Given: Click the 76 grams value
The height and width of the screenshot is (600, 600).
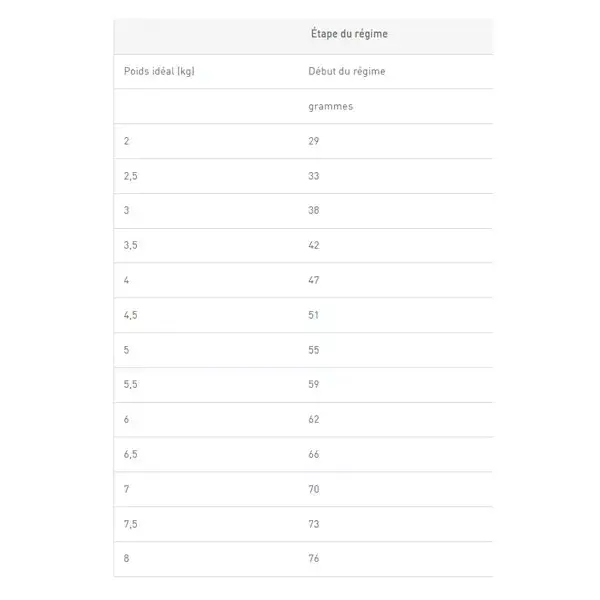Looking at the screenshot, I should click(313, 558).
